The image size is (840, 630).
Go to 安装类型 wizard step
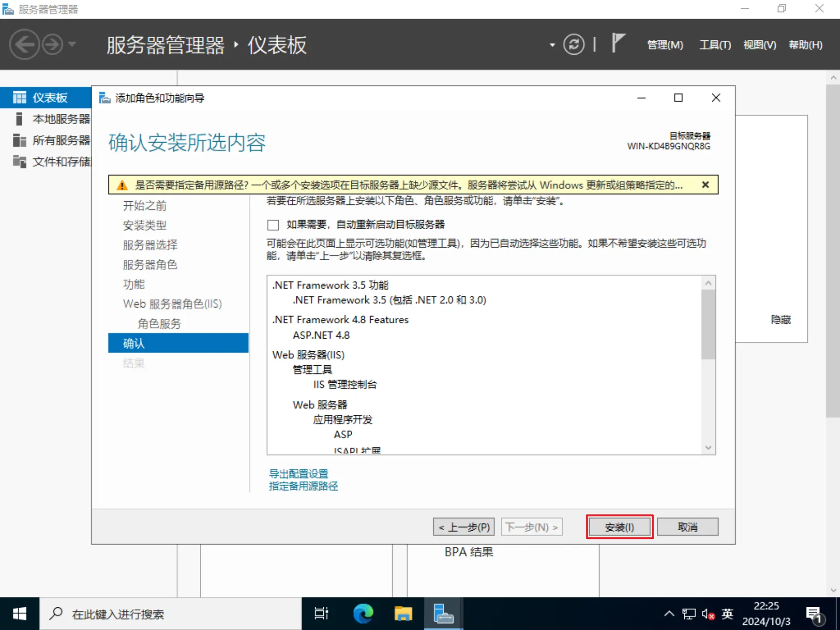point(144,225)
